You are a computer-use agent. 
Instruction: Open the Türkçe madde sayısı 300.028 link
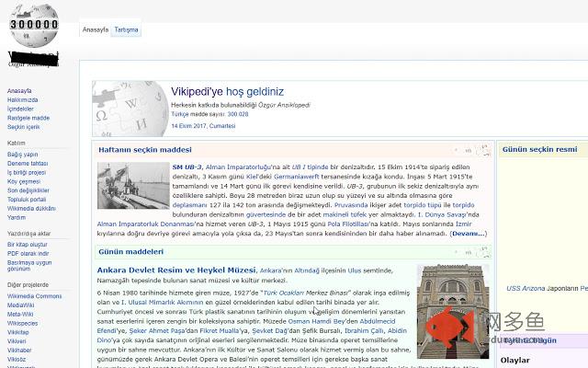tap(209, 114)
